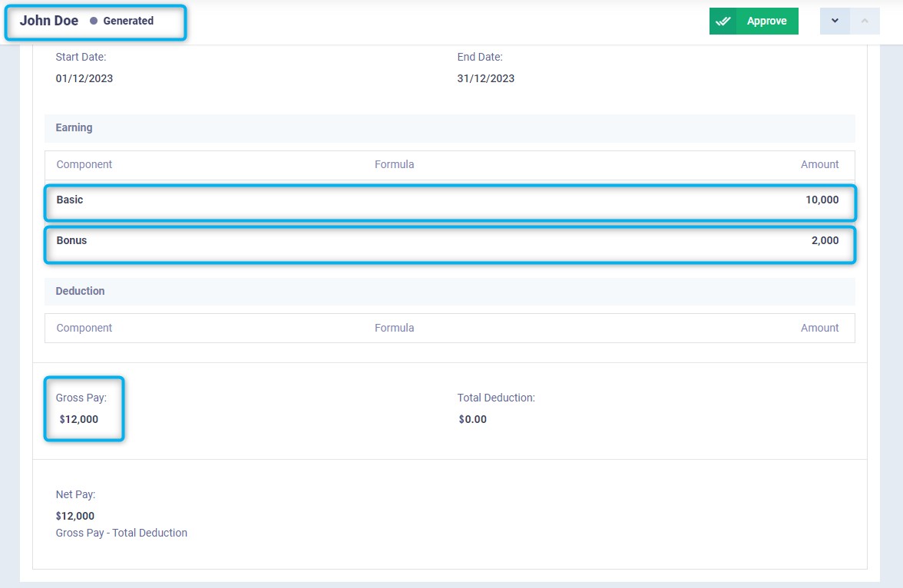This screenshot has height=588, width=903.
Task: Click Deduction table's Formula column header
Action: coord(394,328)
